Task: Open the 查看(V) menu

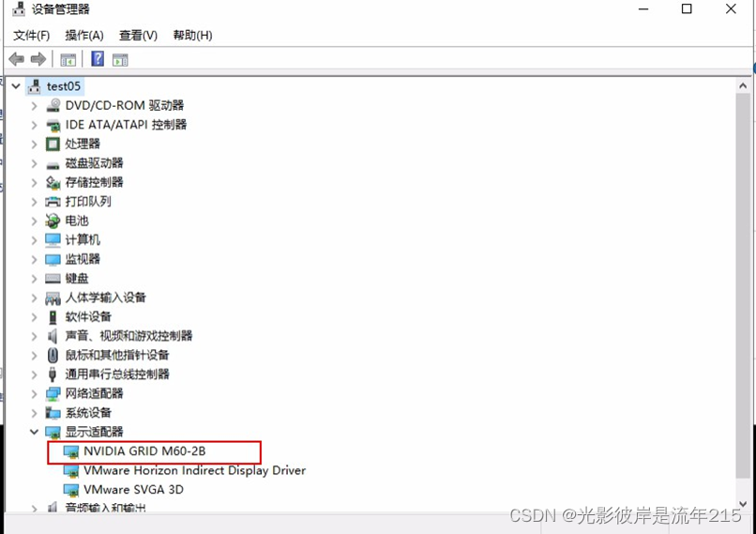Action: 139,36
